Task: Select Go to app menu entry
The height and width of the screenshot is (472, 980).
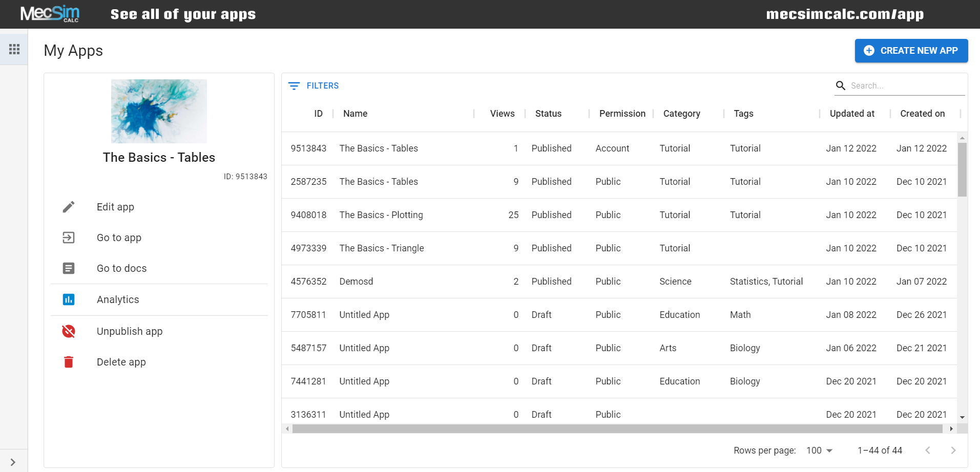Action: pos(159,238)
